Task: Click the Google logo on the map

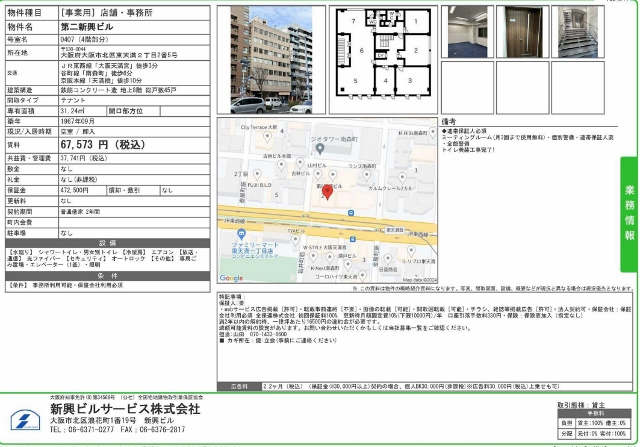Action: coord(231,277)
